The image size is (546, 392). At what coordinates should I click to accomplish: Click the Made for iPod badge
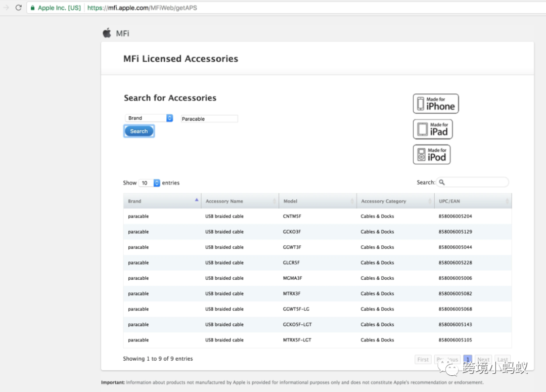431,154
